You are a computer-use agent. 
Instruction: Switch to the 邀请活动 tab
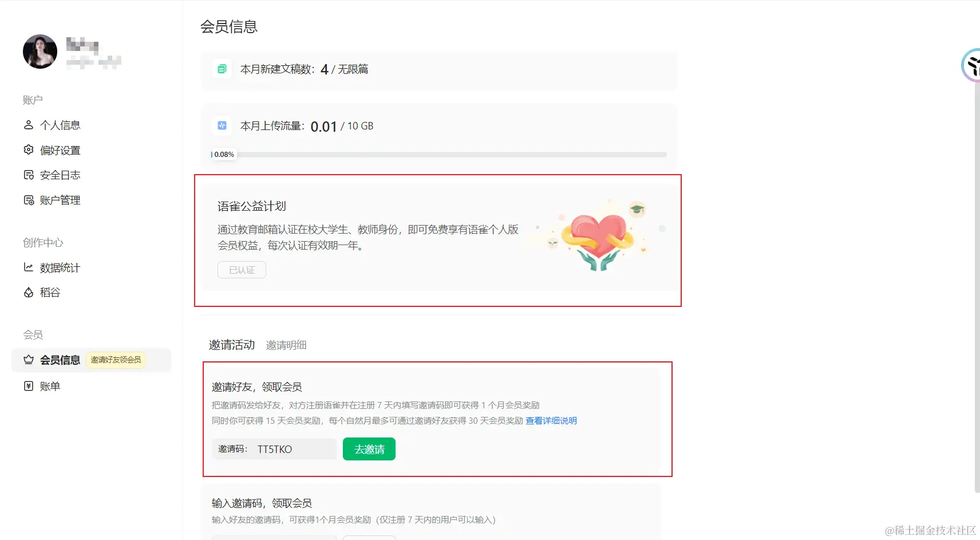[232, 345]
